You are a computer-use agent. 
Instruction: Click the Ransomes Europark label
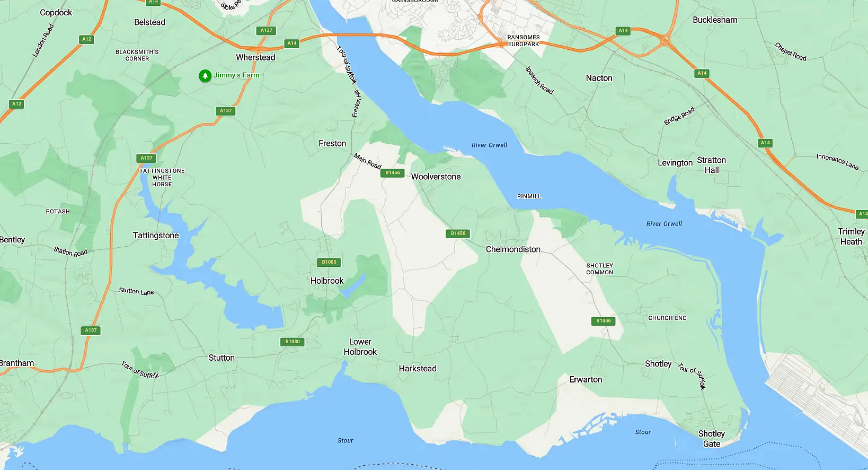click(523, 41)
